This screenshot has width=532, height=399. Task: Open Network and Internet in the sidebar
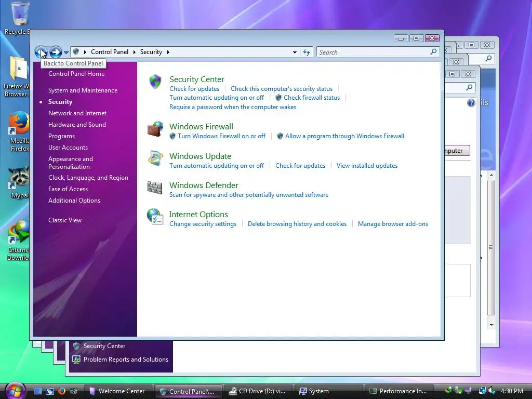coord(77,113)
